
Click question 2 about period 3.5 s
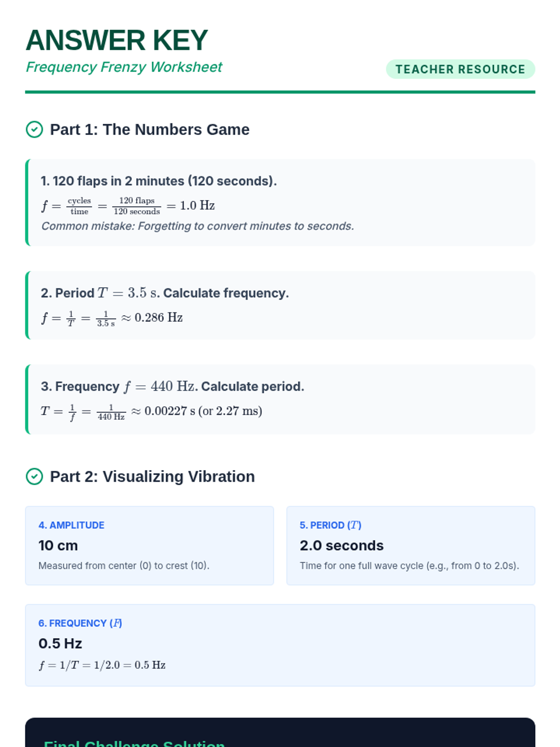[165, 293]
